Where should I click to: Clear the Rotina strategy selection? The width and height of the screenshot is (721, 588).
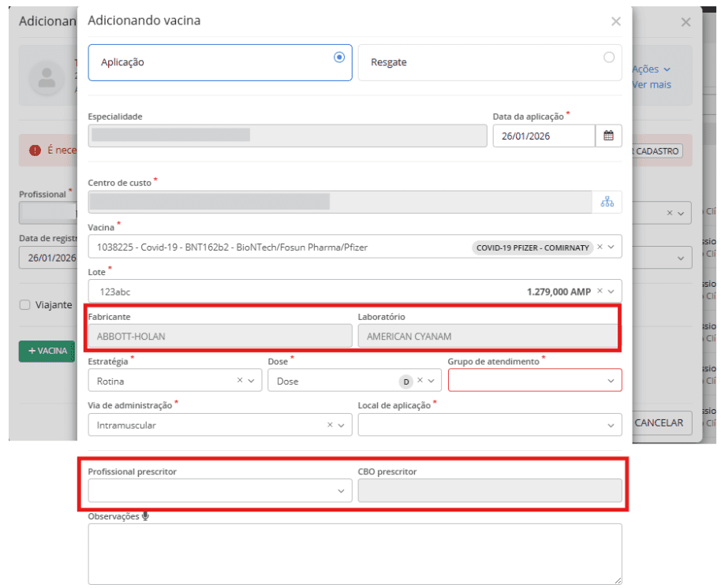point(240,381)
